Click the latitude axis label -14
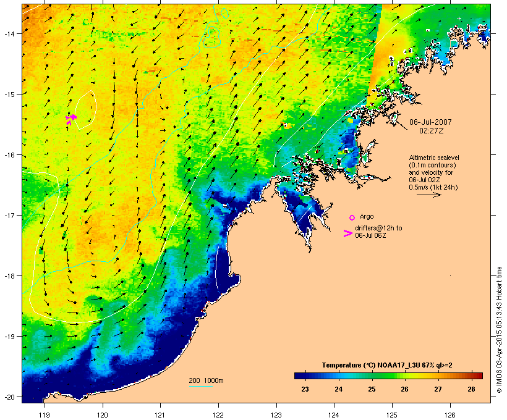Image resolution: width=507 pixels, height=420 pixels. (9, 33)
